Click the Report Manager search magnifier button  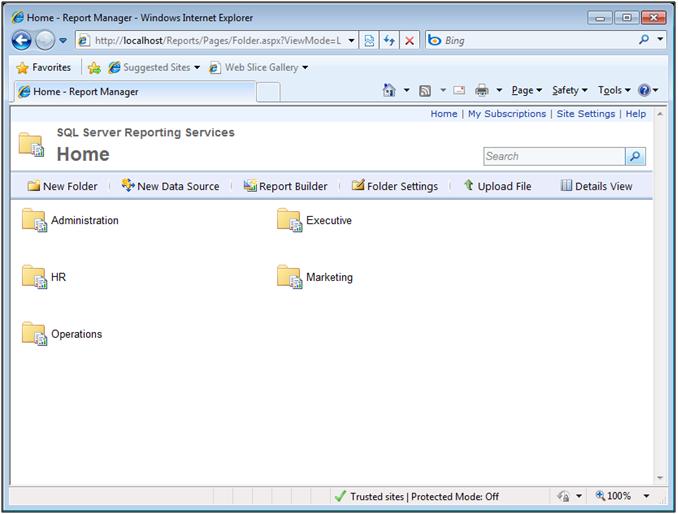coord(635,156)
